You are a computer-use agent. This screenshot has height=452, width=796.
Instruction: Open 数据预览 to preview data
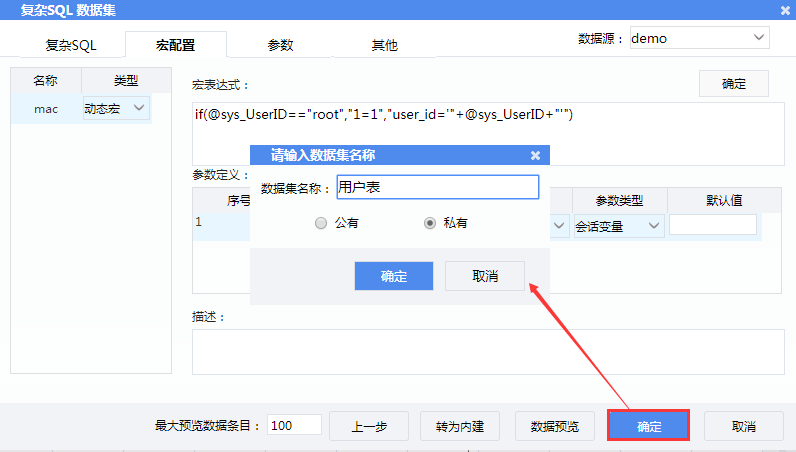[554, 426]
